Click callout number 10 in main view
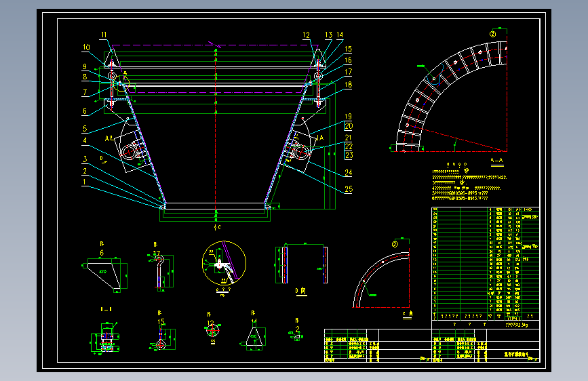 (x=86, y=47)
